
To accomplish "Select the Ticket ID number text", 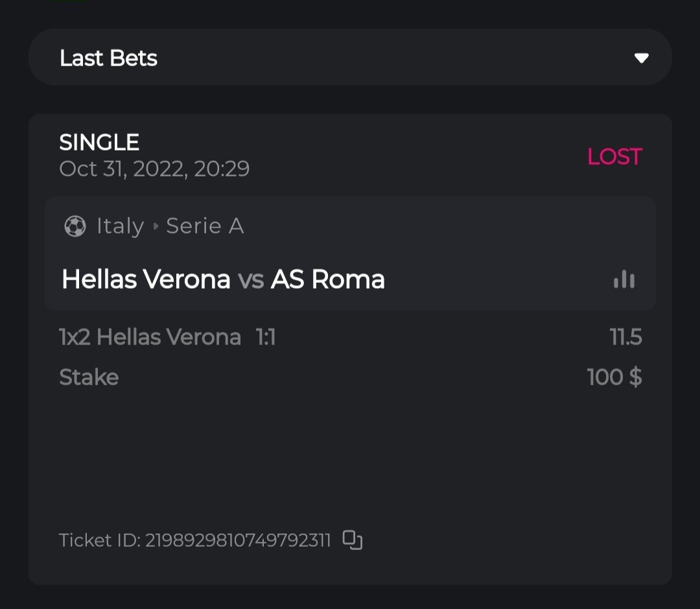I will click(238, 540).
